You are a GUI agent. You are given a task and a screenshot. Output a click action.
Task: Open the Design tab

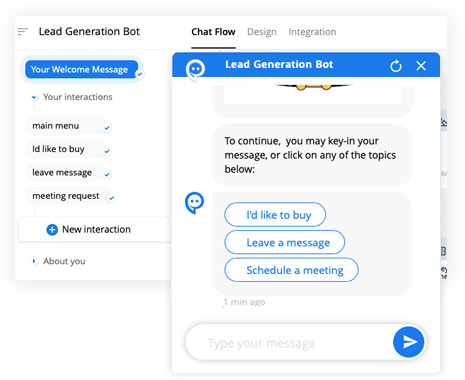pyautogui.click(x=262, y=32)
